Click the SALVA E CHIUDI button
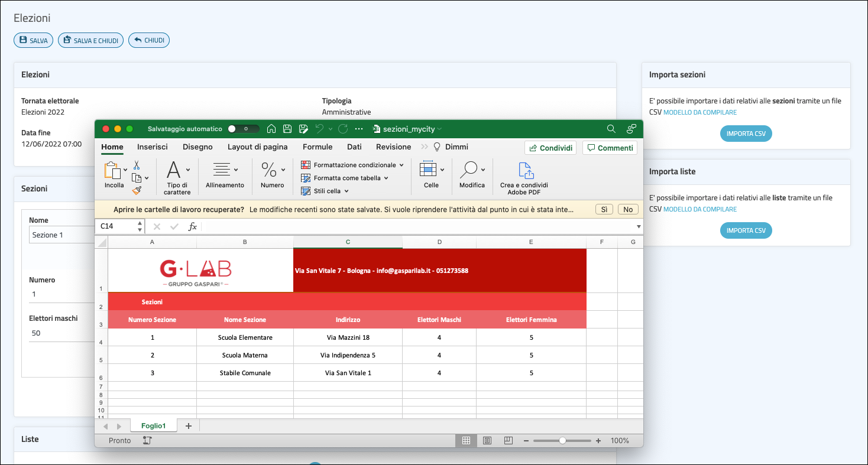868x465 pixels. (90, 40)
